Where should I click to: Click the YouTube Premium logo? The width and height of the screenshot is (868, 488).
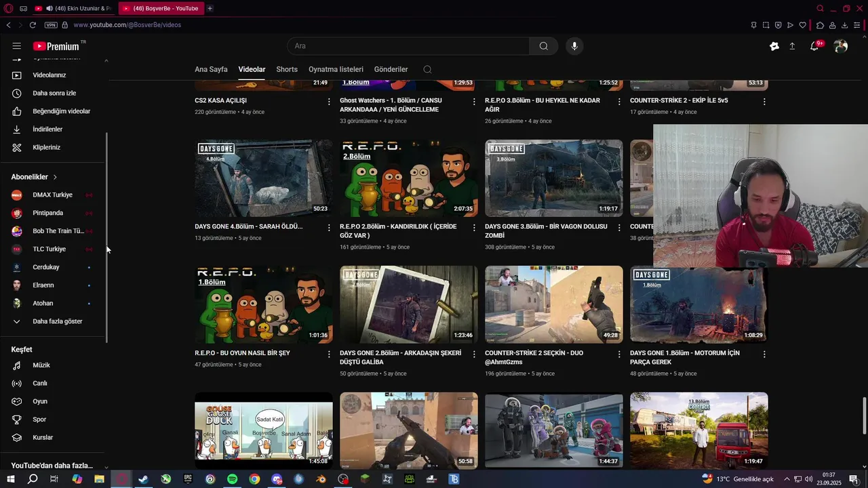click(x=56, y=46)
